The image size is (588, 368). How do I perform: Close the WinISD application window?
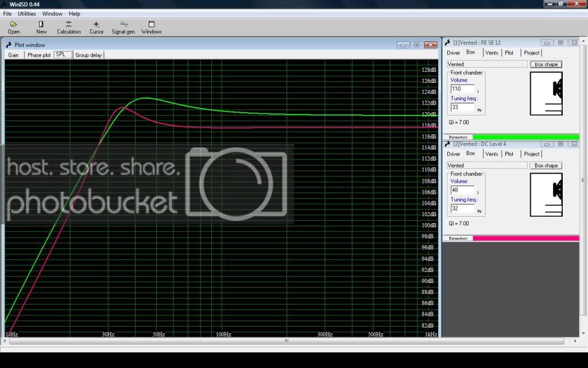point(577,3)
